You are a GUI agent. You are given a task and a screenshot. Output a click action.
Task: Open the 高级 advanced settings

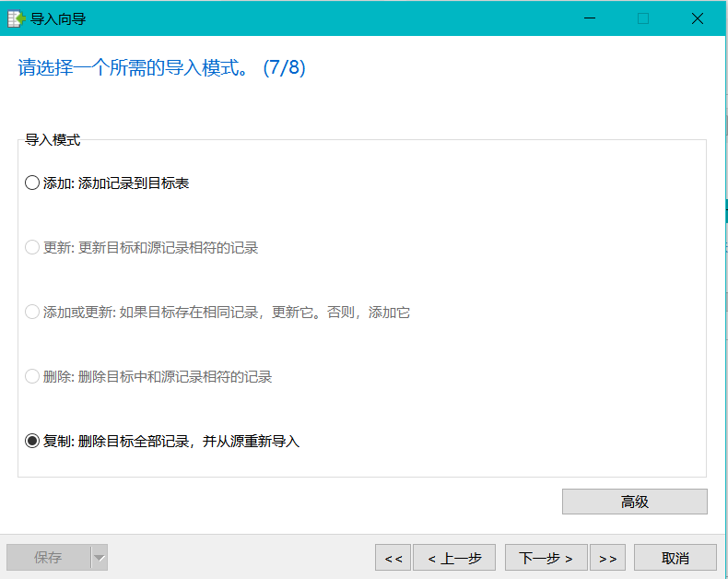(x=634, y=502)
